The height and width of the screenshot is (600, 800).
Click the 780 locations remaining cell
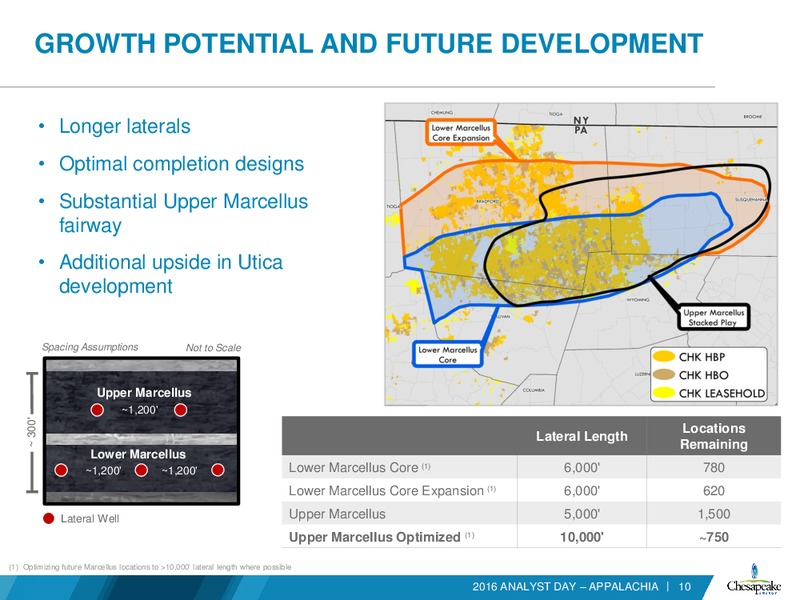713,467
